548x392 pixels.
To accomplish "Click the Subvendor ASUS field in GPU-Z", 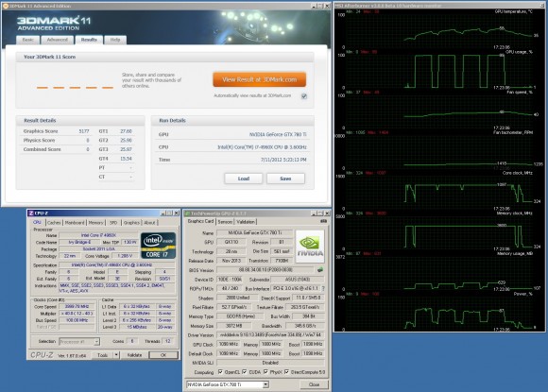I will 298,280.
